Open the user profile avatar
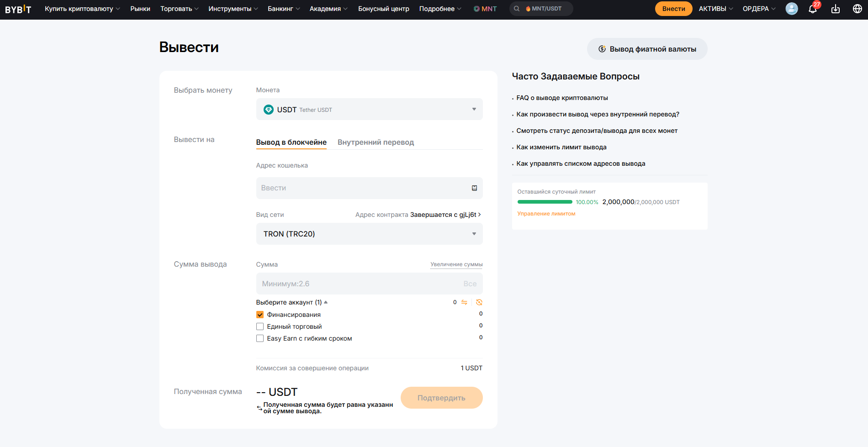868x447 pixels. (792, 9)
